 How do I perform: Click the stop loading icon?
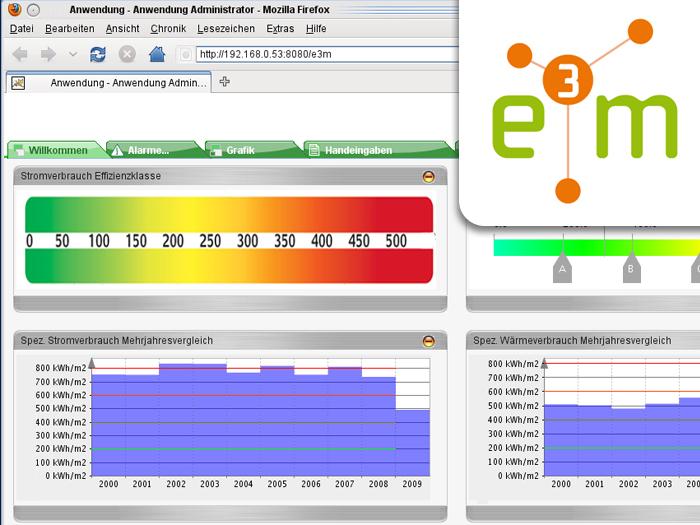(127, 54)
